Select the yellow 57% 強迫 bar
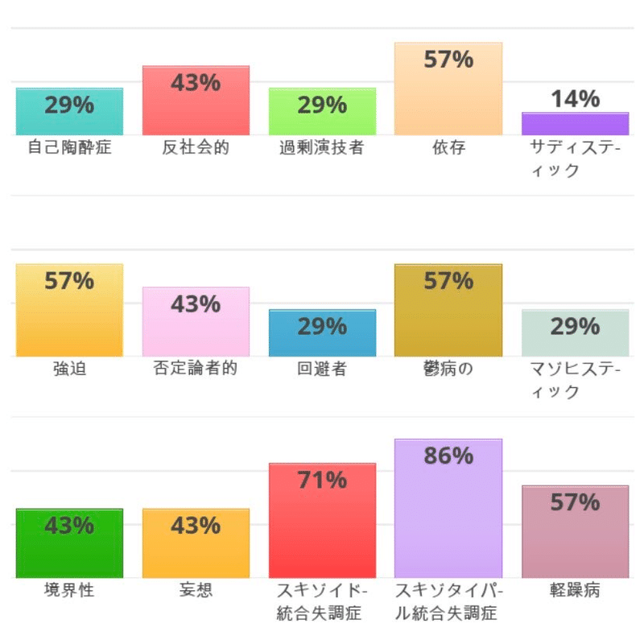This screenshot has height=644, width=644. (69, 310)
